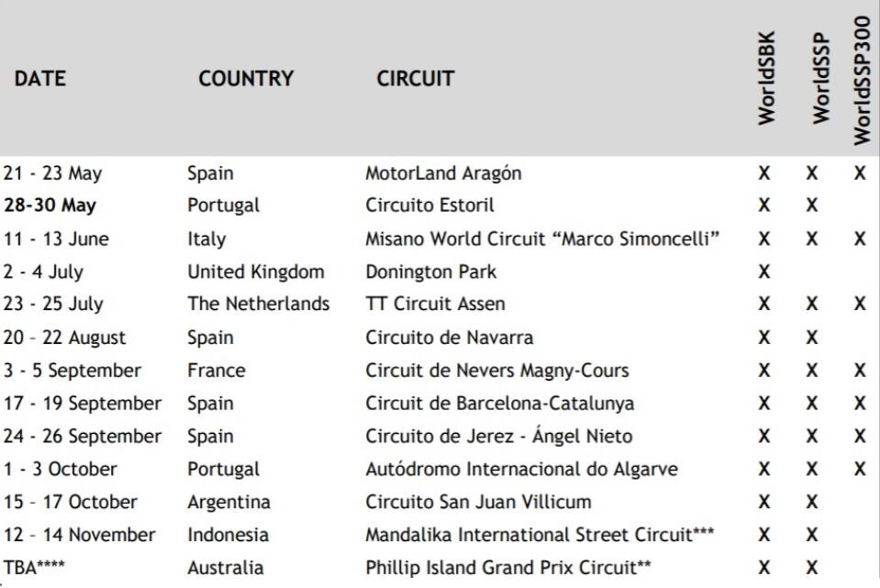The height and width of the screenshot is (588, 880).
Task: Click the COUNTRY column header
Action: 246,79
